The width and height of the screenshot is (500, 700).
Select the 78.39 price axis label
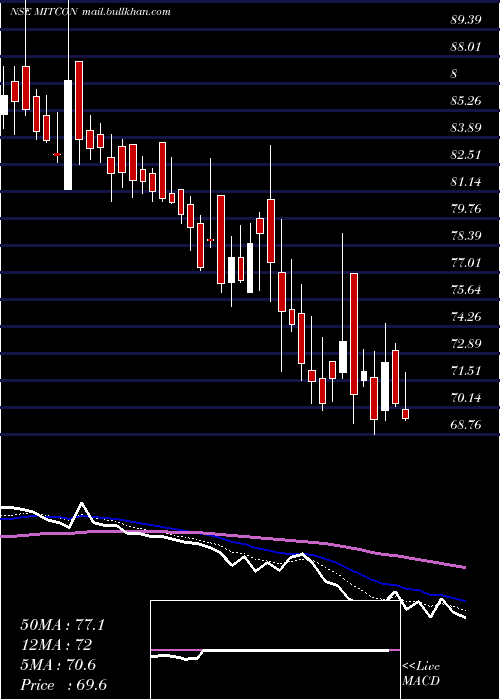pos(466,235)
